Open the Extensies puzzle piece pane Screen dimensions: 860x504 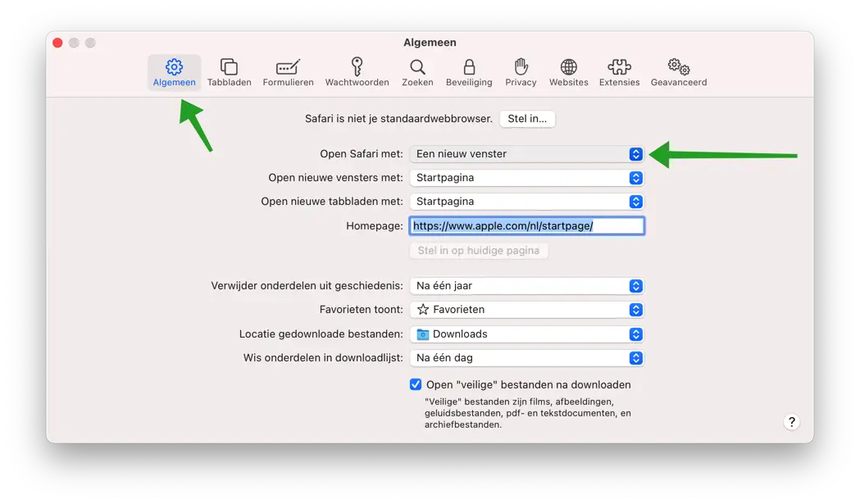tap(619, 72)
